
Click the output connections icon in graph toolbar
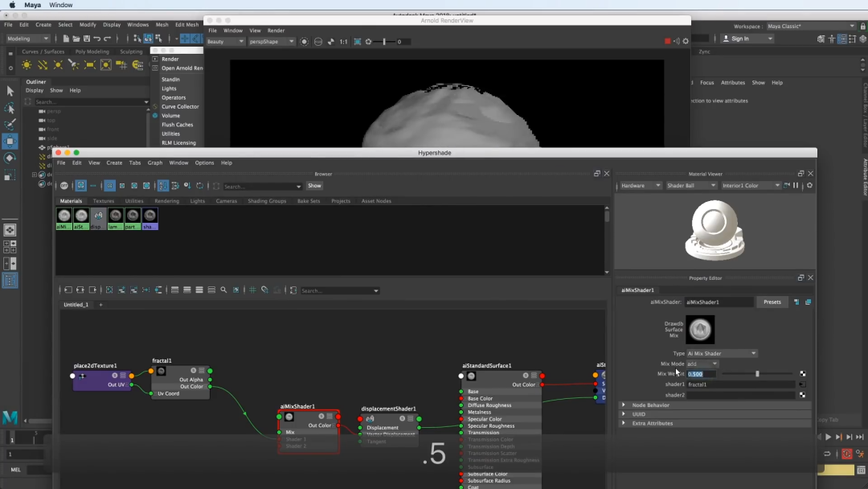92,290
